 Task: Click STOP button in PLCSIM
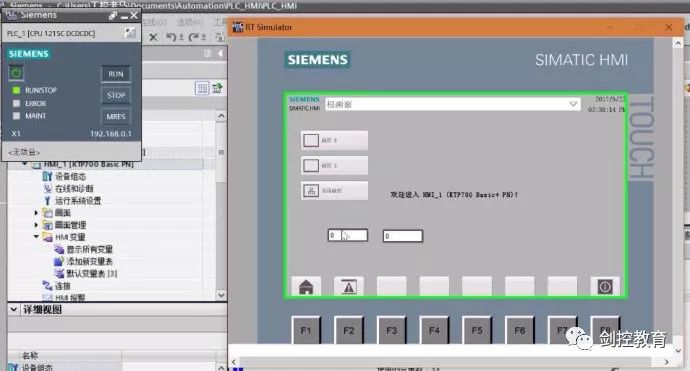click(x=116, y=95)
